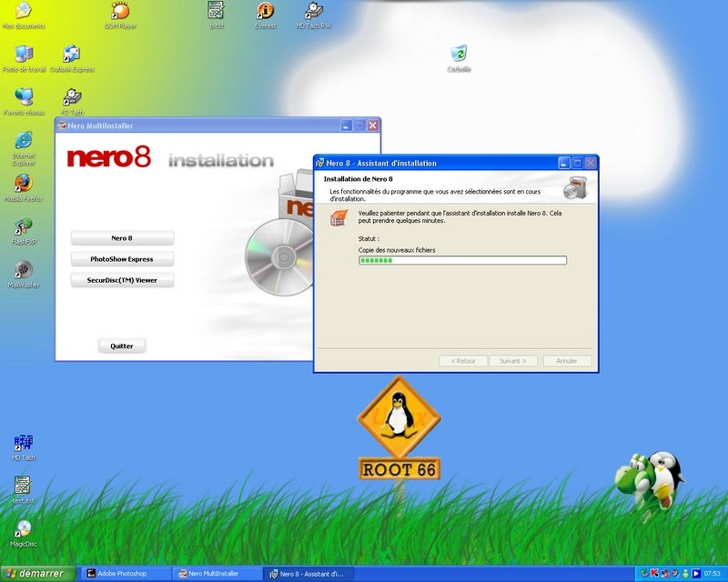Click the swirl icon in the system tray
728x582 pixels.
point(674,573)
